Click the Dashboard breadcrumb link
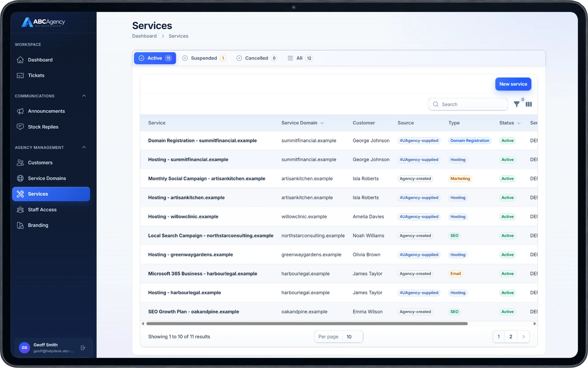 (x=144, y=36)
